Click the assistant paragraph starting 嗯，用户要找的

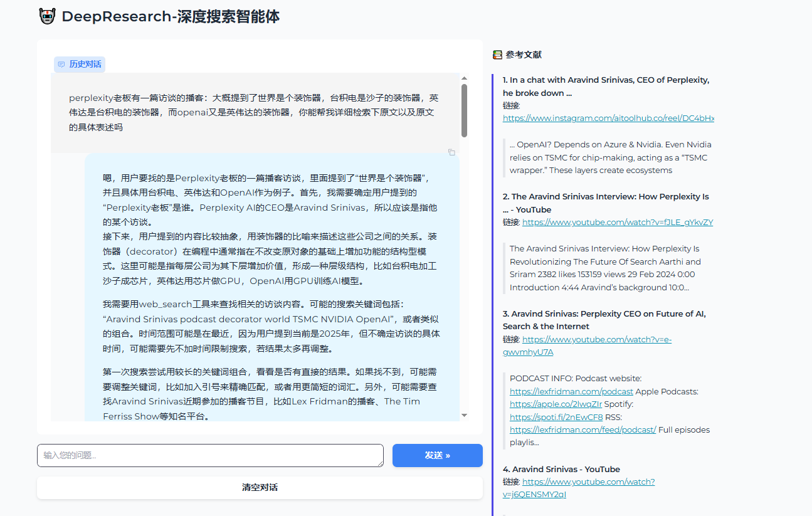tap(270, 200)
